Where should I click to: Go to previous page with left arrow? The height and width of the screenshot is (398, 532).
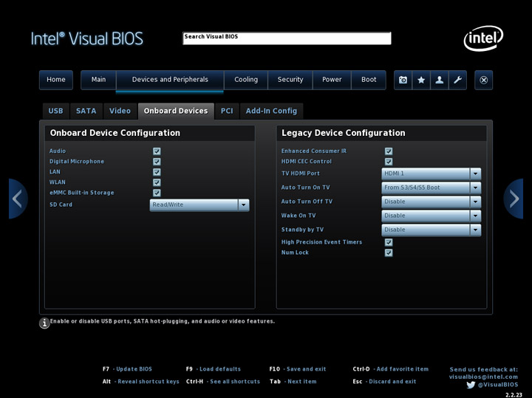coord(18,199)
